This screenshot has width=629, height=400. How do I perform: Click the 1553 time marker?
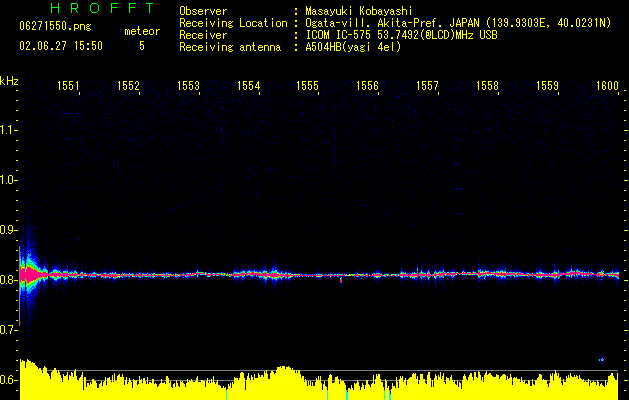click(189, 86)
